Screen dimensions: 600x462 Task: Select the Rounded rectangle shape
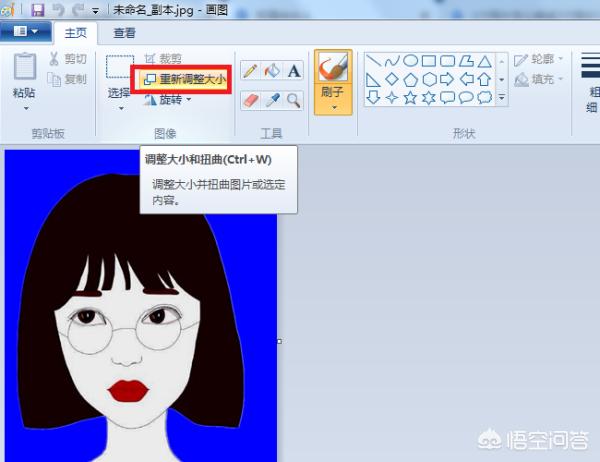[x=447, y=61]
